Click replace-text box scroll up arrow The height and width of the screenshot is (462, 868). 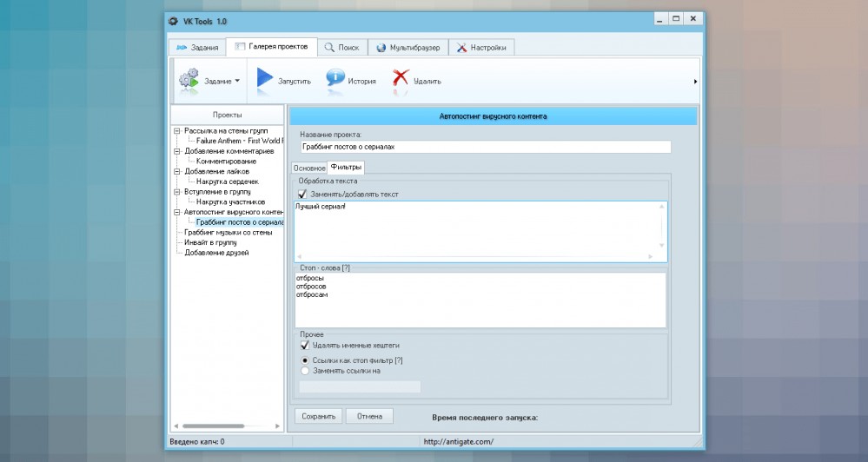click(x=661, y=207)
